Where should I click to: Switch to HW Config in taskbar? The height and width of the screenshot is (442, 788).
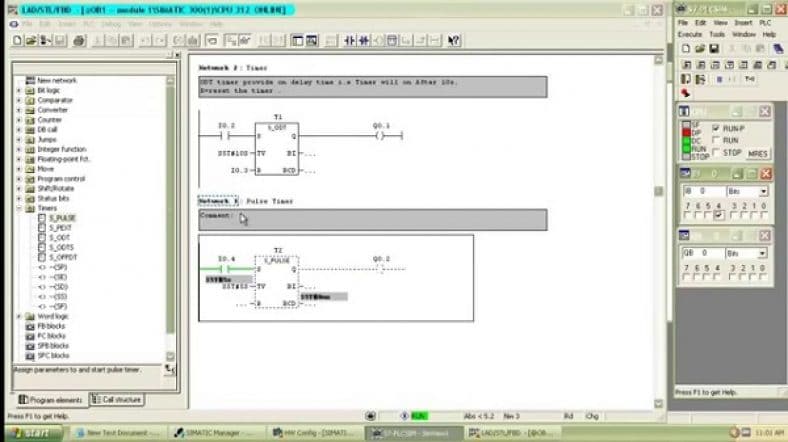click(315, 432)
